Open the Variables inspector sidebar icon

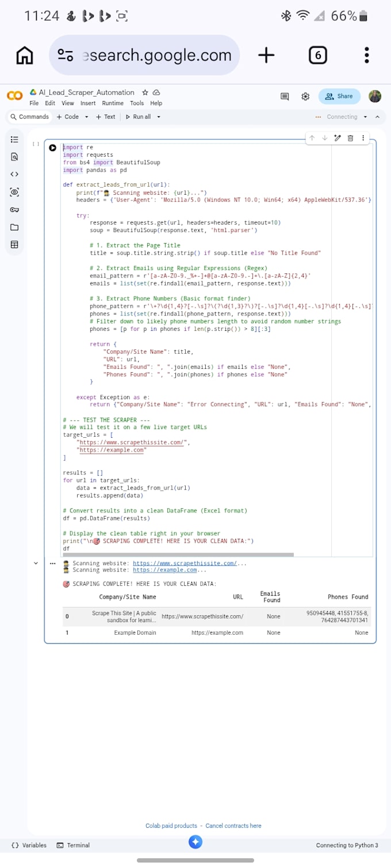click(x=15, y=192)
